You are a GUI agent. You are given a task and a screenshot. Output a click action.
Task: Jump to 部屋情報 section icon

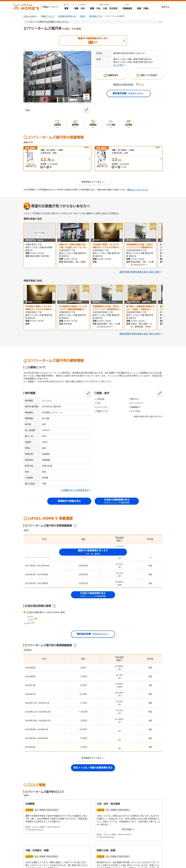(x=57, y=124)
